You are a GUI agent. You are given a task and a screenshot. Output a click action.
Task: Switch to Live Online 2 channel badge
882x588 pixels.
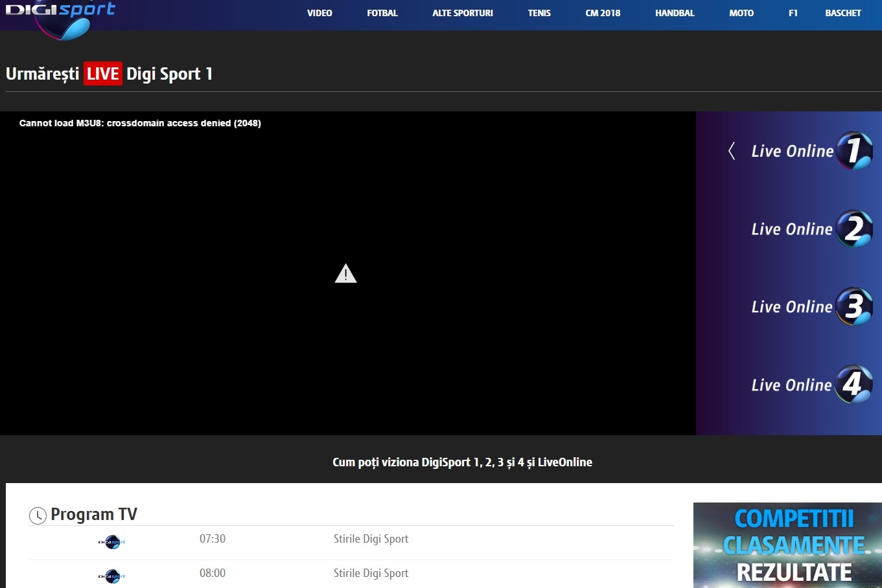pyautogui.click(x=854, y=229)
